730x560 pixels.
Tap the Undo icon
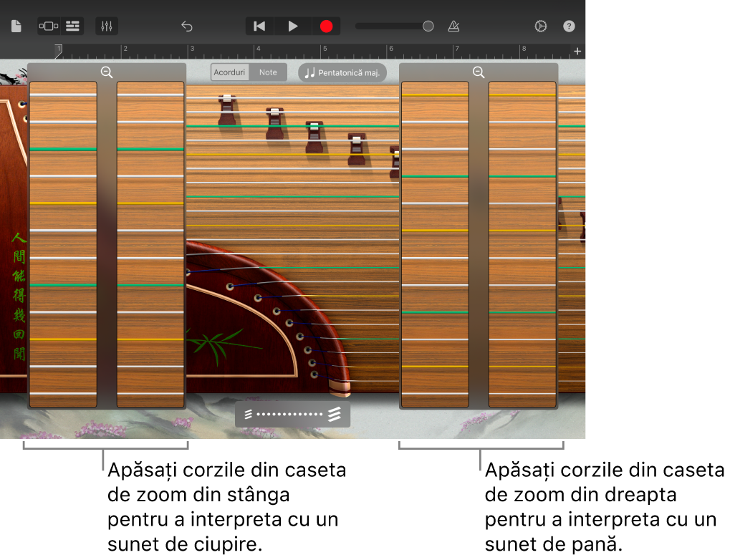tap(186, 26)
